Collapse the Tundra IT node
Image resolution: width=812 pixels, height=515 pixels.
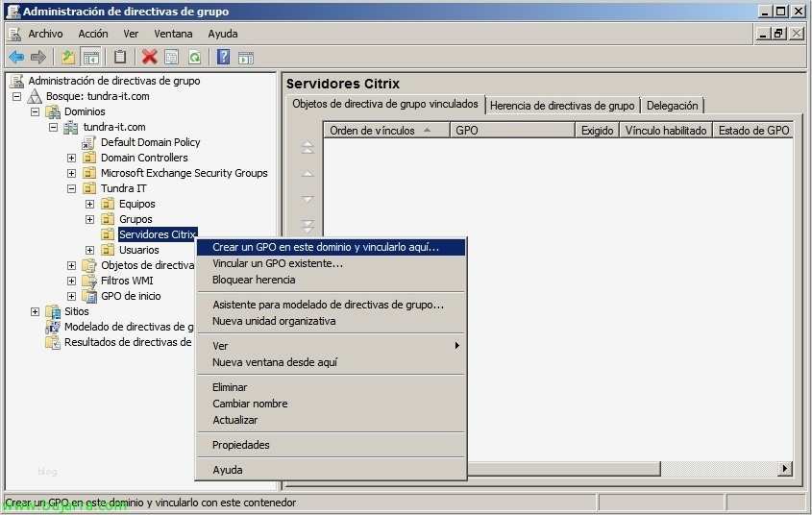pos(71,188)
